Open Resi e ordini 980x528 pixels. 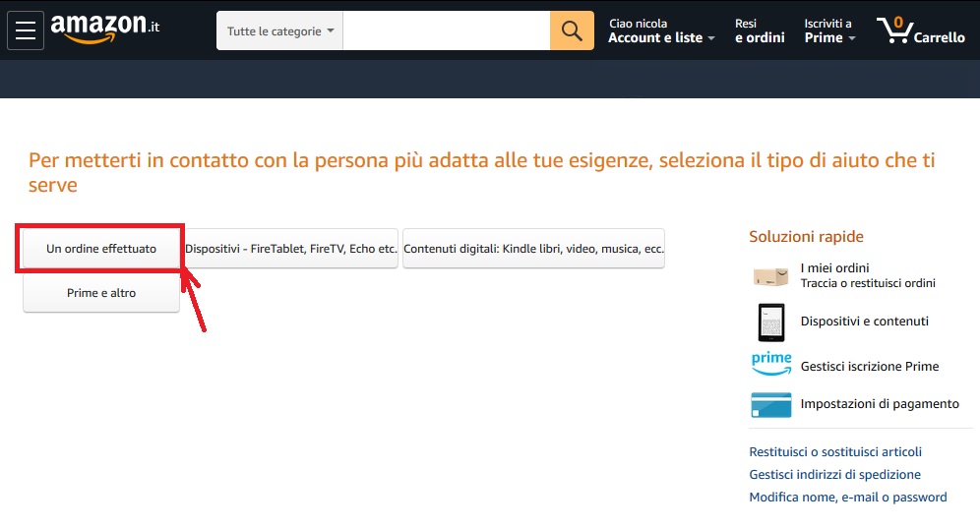click(x=760, y=30)
